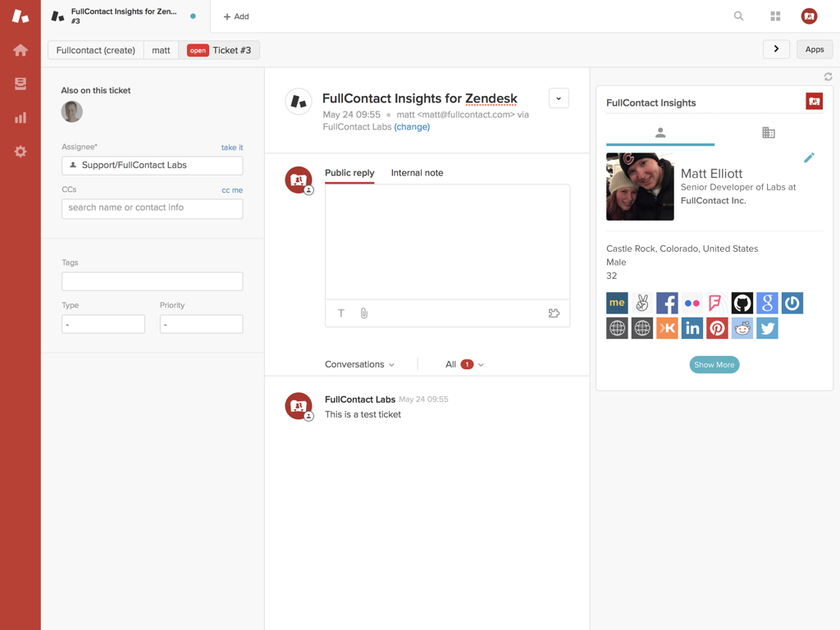The image size is (840, 630).
Task: Open the Admin gear icon in the sidebar
Action: [21, 152]
